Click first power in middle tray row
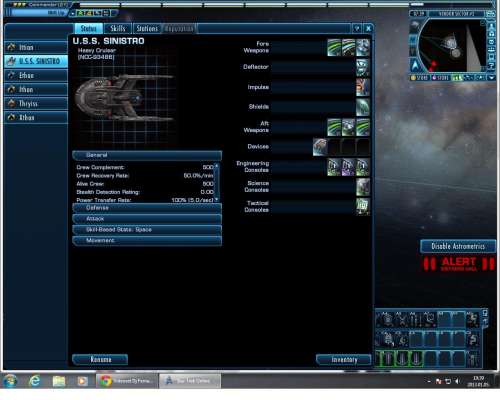The width and height of the screenshot is (500, 400). coord(387,339)
